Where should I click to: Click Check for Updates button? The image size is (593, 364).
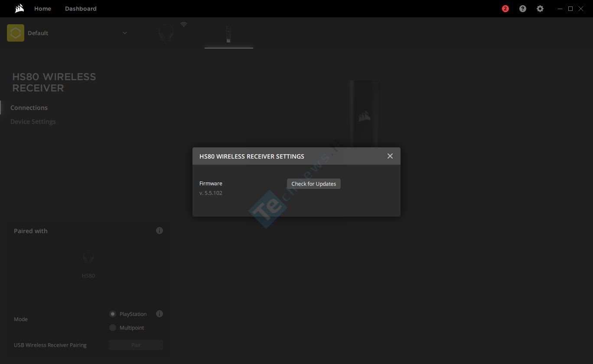(x=314, y=184)
